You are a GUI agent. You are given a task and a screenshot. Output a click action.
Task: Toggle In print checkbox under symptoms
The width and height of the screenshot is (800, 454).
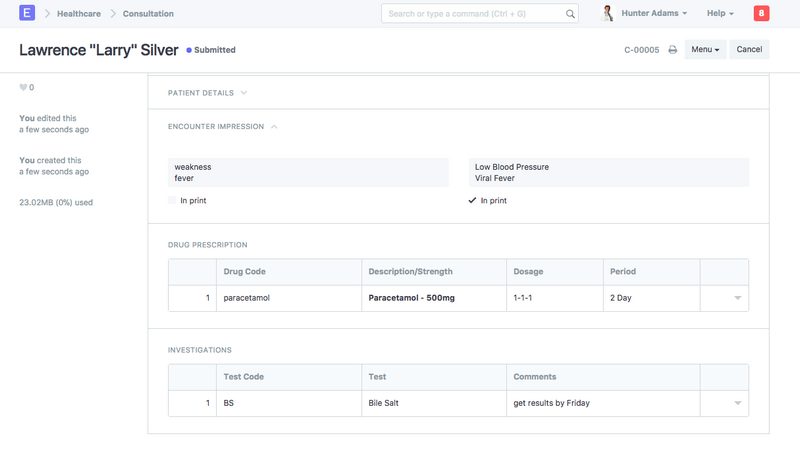[x=174, y=201]
